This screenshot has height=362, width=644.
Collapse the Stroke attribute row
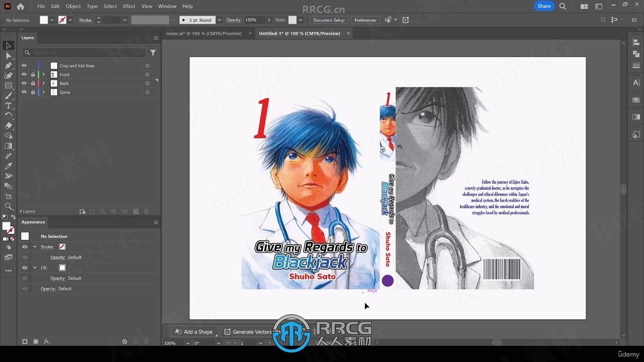35,247
